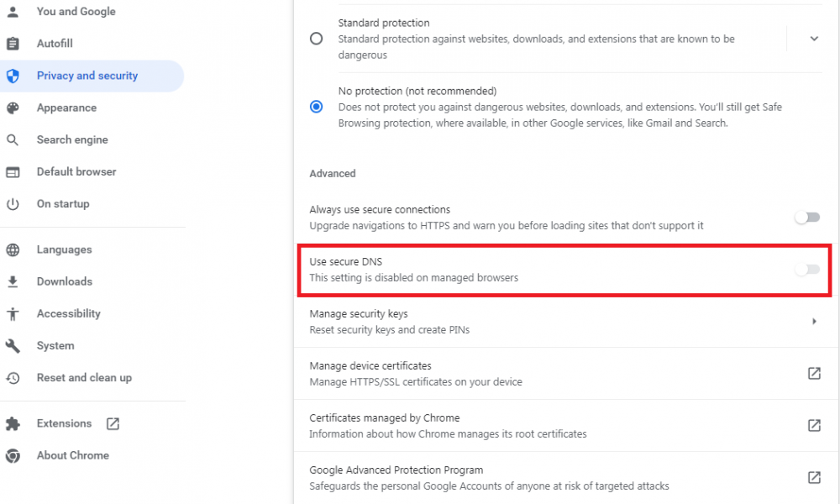The height and width of the screenshot is (504, 840).
Task: Click the About Chrome logo icon
Action: [x=13, y=455]
